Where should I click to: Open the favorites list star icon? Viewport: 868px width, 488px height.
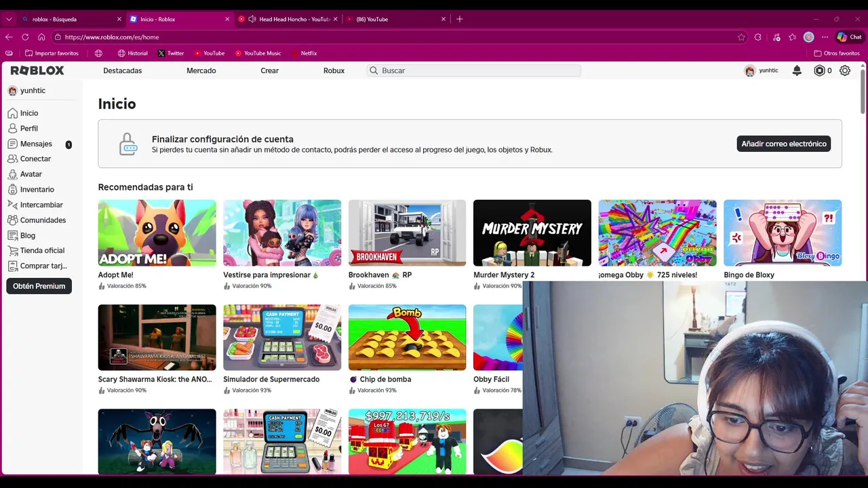click(792, 37)
